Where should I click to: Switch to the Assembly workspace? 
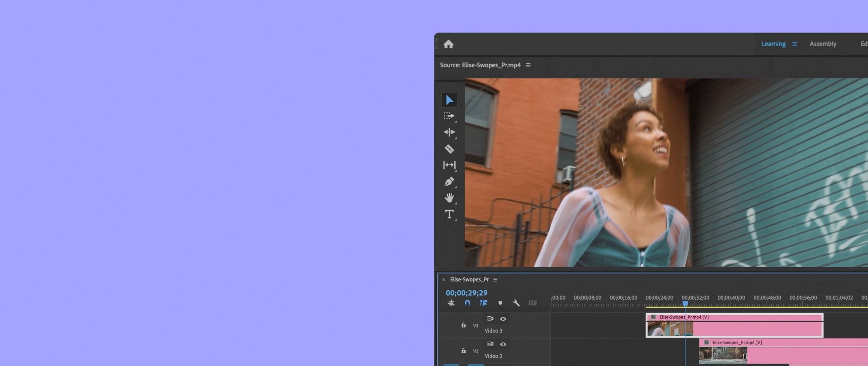point(822,44)
